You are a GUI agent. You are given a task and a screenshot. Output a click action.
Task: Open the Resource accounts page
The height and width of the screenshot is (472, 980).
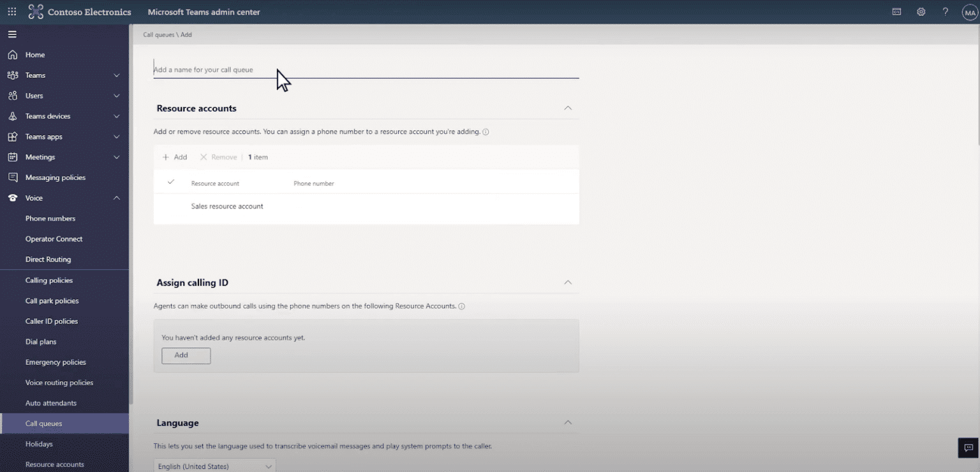click(56, 464)
